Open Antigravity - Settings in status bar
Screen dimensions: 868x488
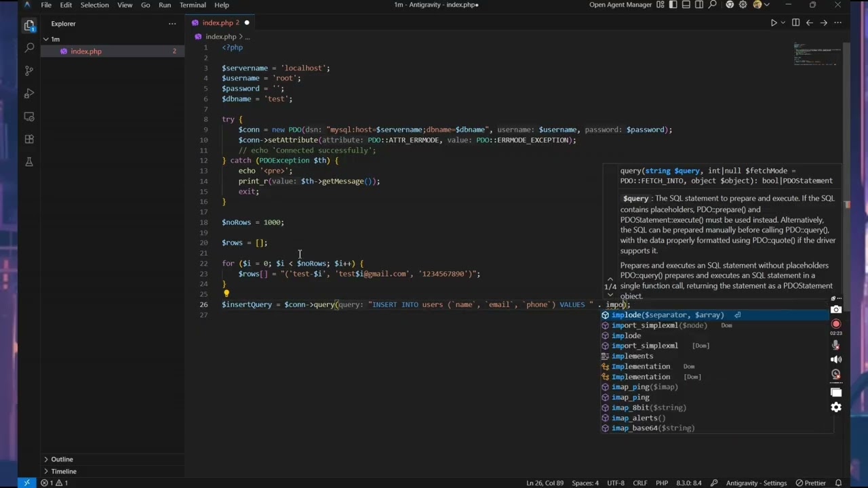pos(756,483)
